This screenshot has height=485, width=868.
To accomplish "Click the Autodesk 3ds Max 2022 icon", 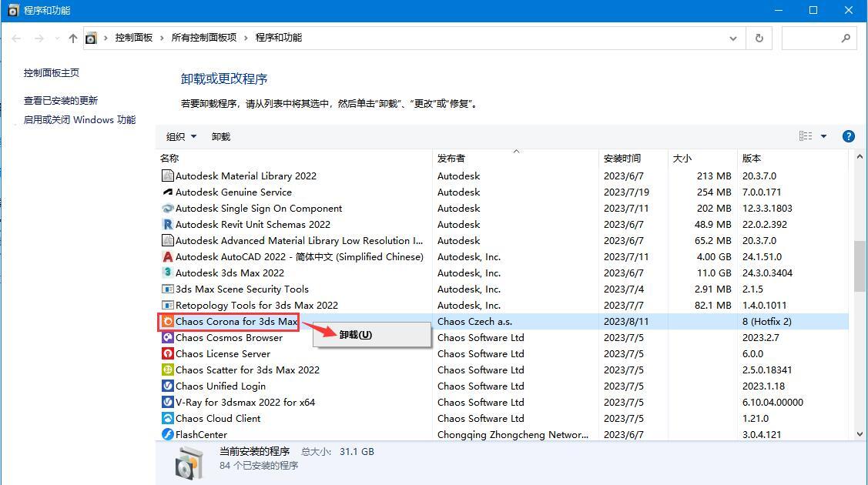I will tap(167, 273).
